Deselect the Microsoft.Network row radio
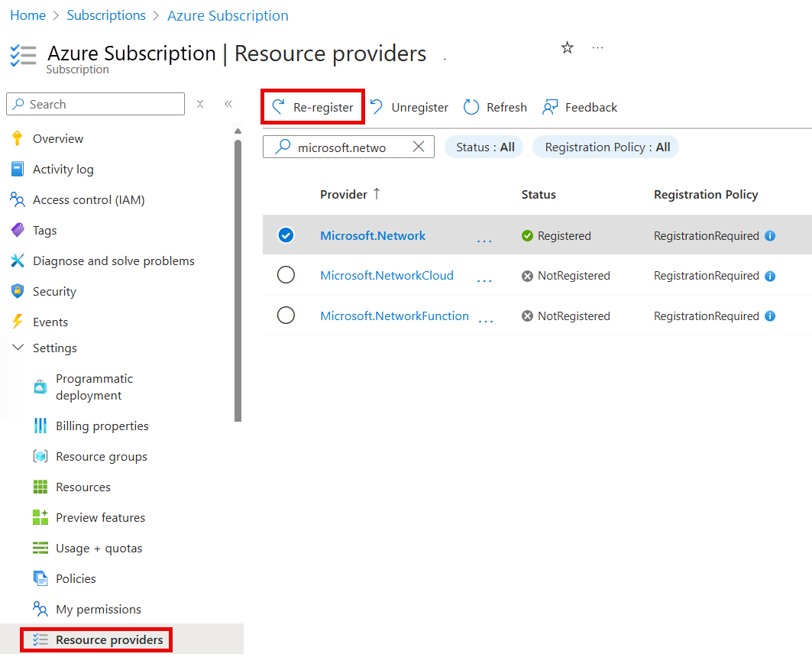This screenshot has width=812, height=657. (286, 235)
